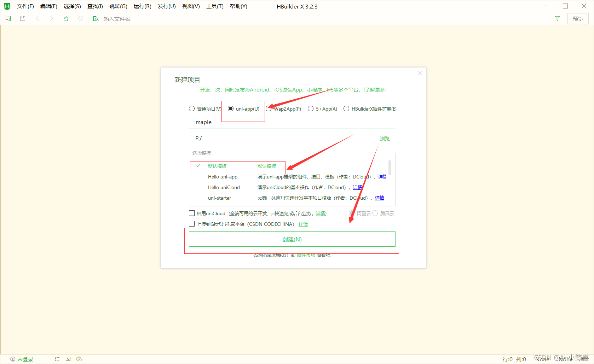Open 详情 link for uni-starter

pyautogui.click(x=380, y=198)
